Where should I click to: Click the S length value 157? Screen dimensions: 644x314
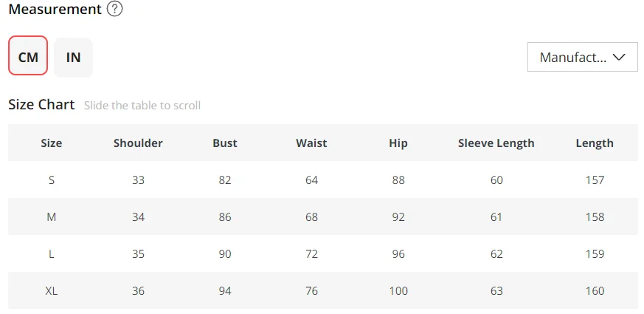pyautogui.click(x=595, y=180)
